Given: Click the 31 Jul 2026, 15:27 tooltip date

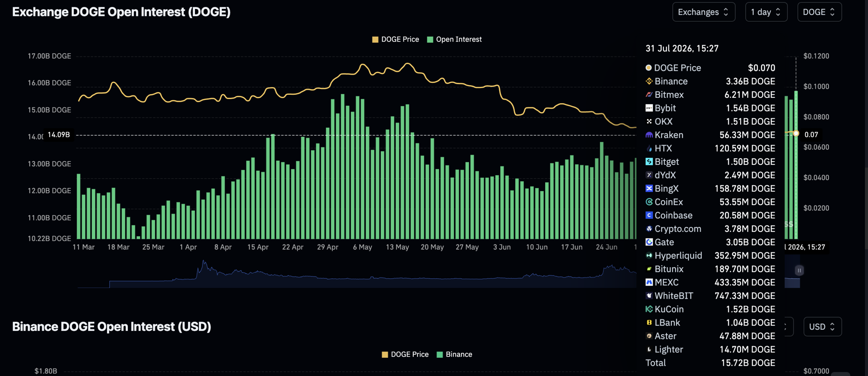Looking at the screenshot, I should click(x=682, y=48).
